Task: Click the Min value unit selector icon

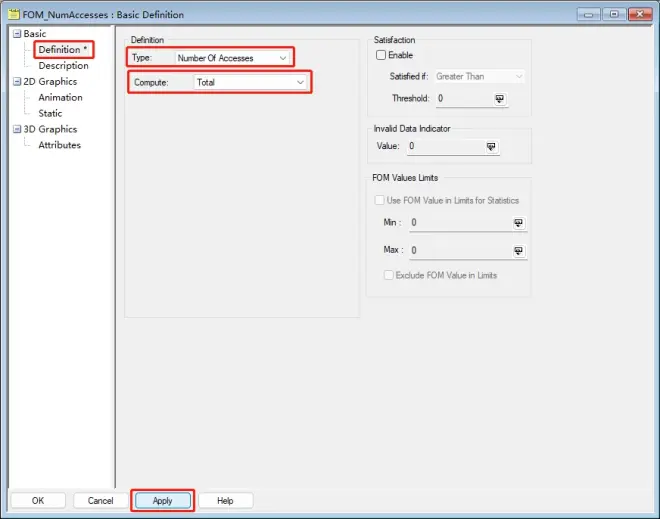Action: point(518,223)
